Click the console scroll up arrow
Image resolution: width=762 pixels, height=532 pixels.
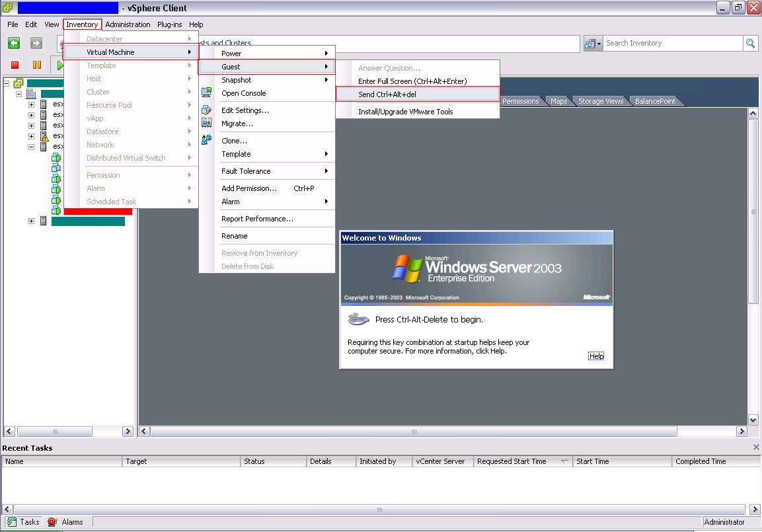[x=753, y=113]
